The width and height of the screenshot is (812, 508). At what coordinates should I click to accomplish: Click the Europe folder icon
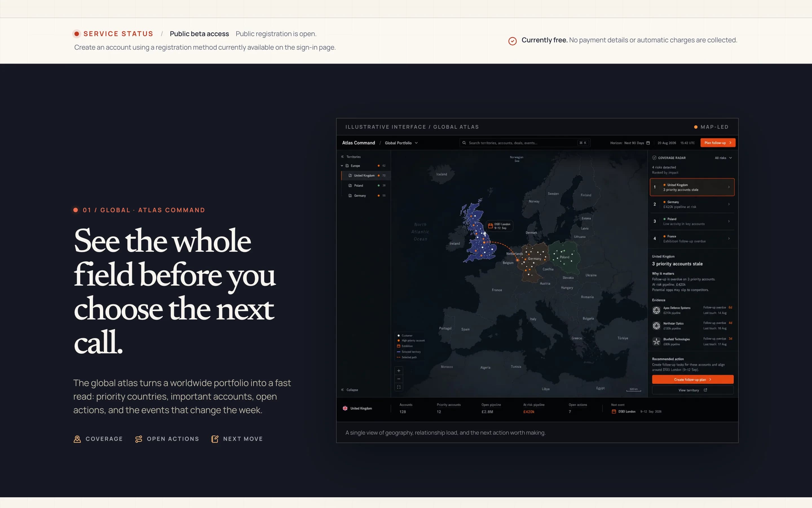pos(347,166)
